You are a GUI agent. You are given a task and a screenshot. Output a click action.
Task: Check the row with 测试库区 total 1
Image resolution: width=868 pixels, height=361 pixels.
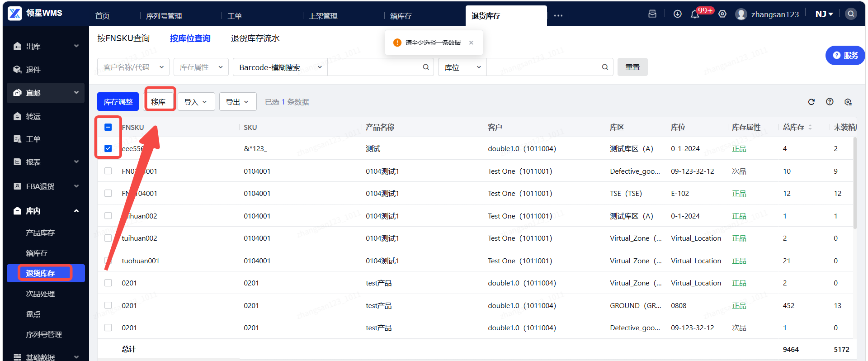click(x=108, y=216)
